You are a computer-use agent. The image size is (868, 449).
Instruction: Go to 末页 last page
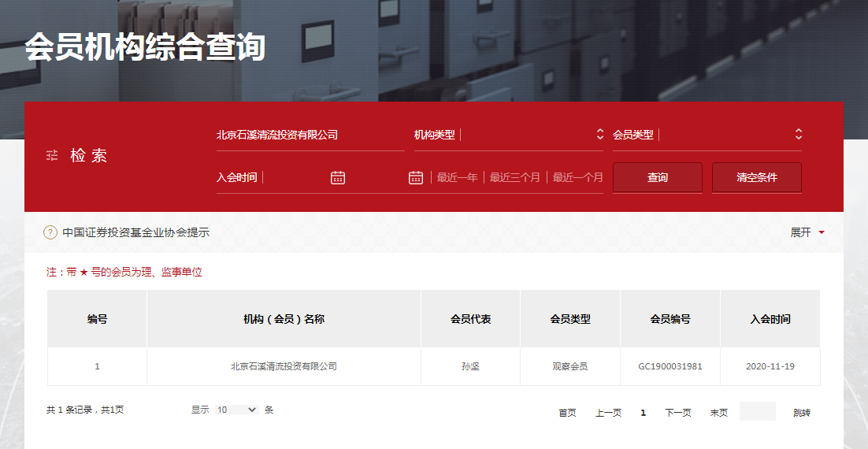click(719, 413)
